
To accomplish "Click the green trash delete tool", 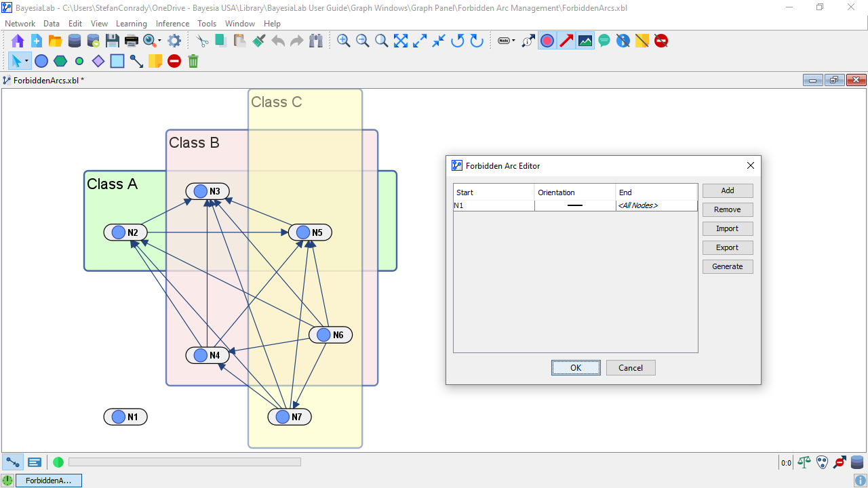I will tap(193, 61).
